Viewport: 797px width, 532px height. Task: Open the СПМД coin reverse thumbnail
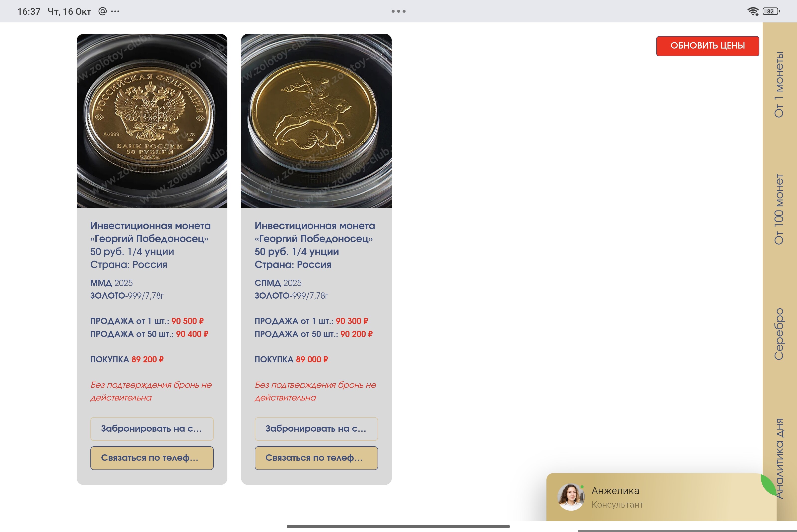316,121
